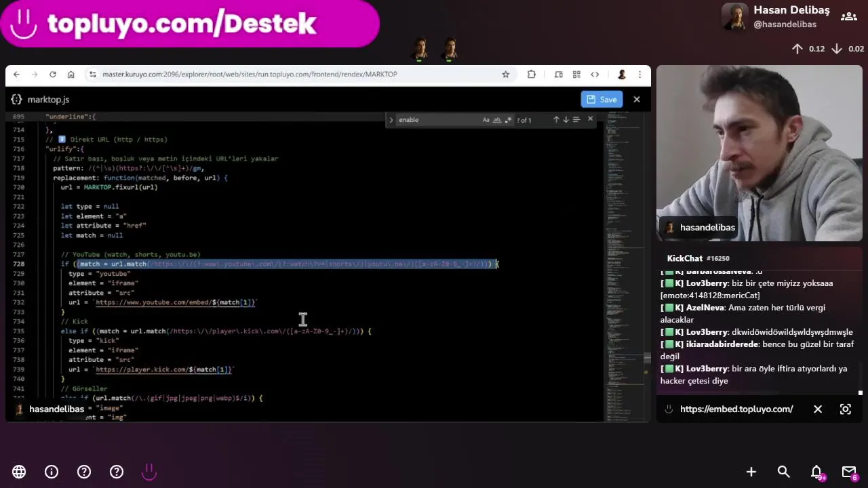Open the browser home page

coord(71,75)
